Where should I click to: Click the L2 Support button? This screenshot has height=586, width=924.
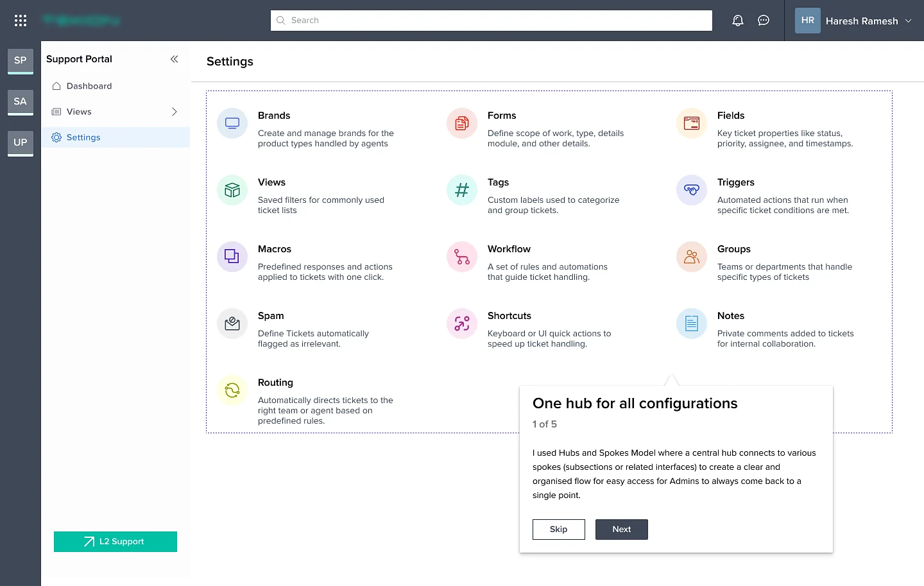[x=116, y=542]
